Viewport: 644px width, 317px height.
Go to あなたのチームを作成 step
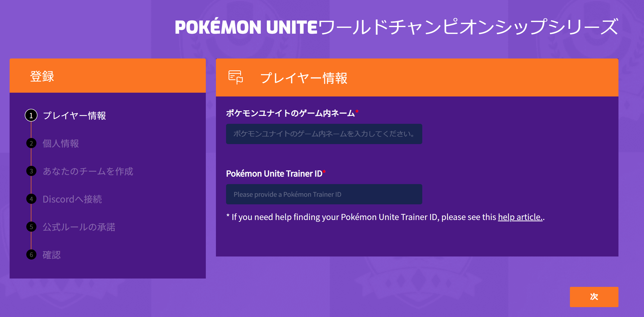[88, 171]
